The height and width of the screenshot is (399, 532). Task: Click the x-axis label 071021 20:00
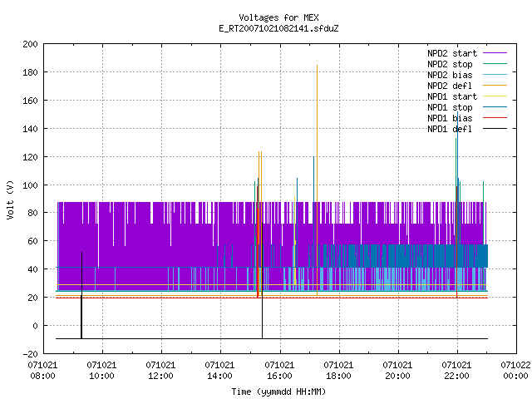click(x=397, y=371)
